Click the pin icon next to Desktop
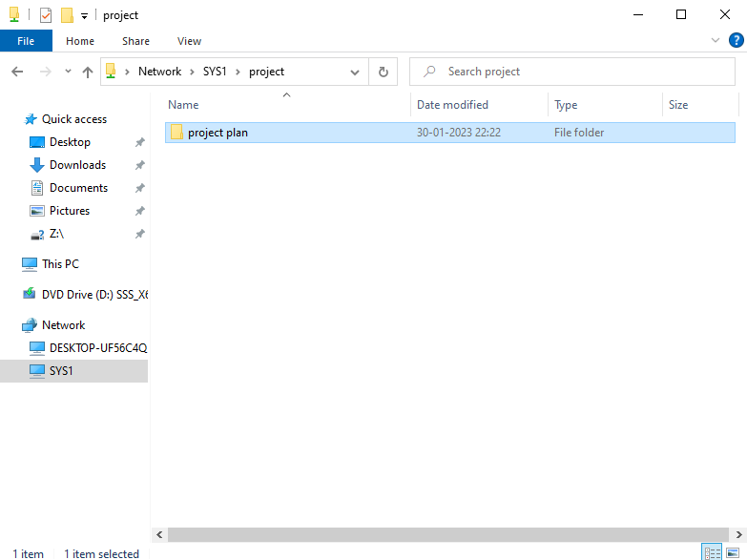 tap(139, 142)
